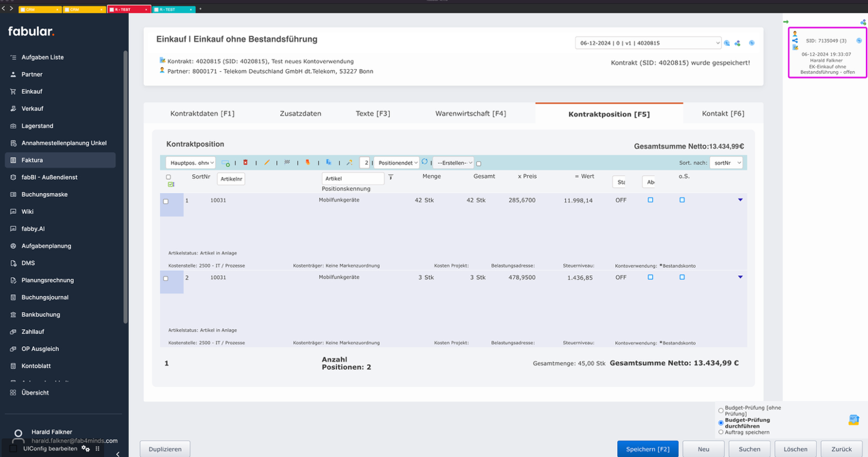
Task: Refresh the position list with the circular arrows icon
Action: (x=424, y=163)
